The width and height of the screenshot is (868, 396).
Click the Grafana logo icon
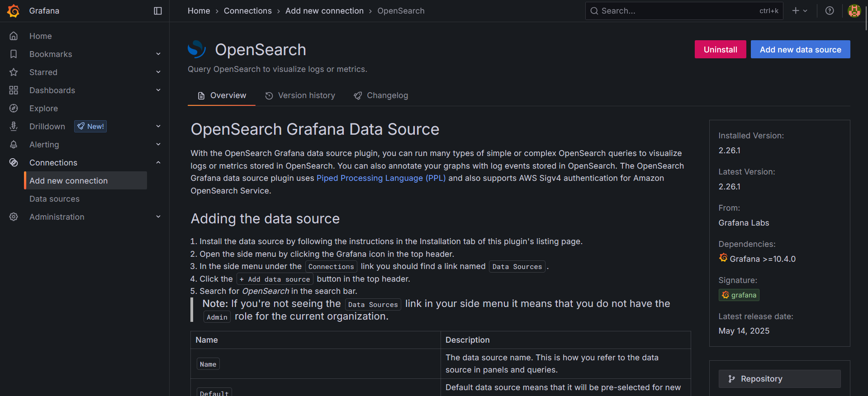pyautogui.click(x=14, y=11)
